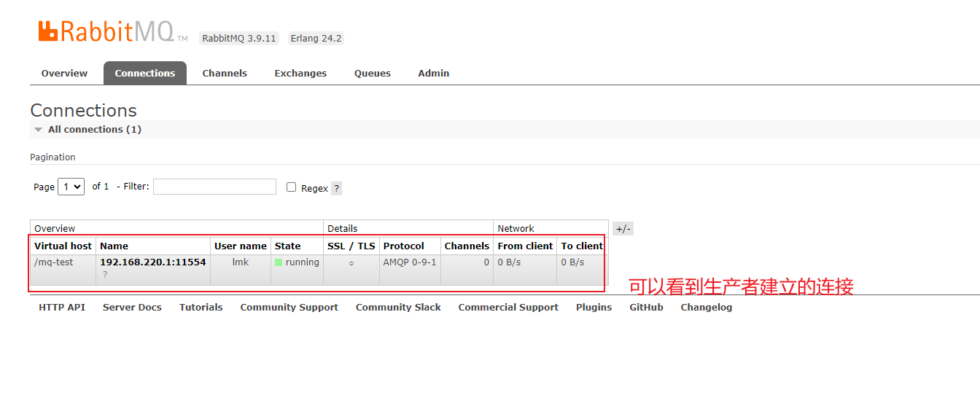Click the Regex help question mark
Screen dimensions: 980x398
(336, 188)
